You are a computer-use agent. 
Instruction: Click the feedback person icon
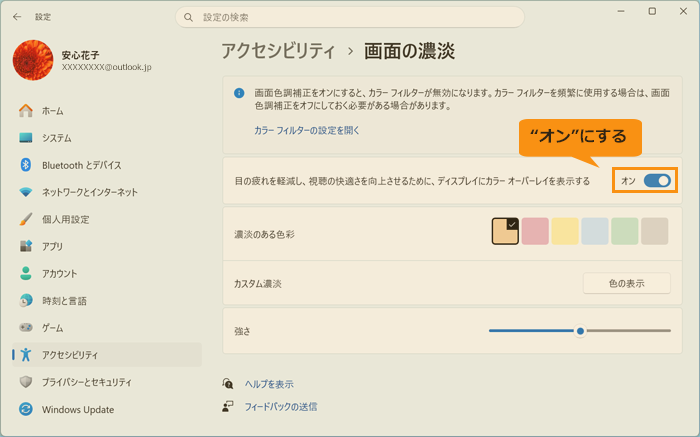pyautogui.click(x=228, y=407)
